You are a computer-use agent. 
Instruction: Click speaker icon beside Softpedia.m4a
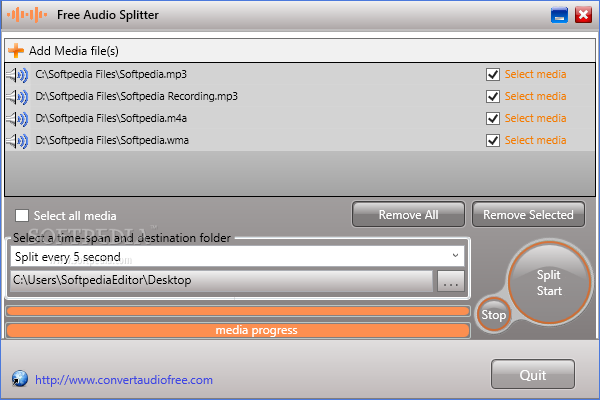(17, 119)
